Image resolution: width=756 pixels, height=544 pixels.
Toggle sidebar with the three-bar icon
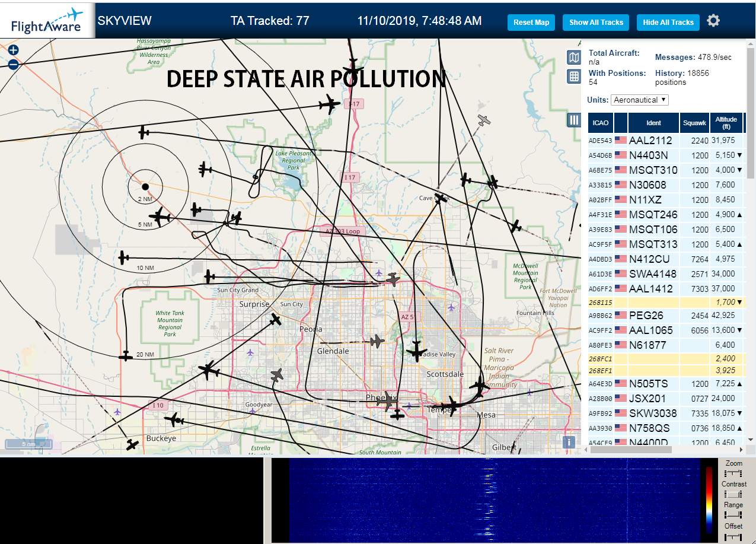coord(574,120)
